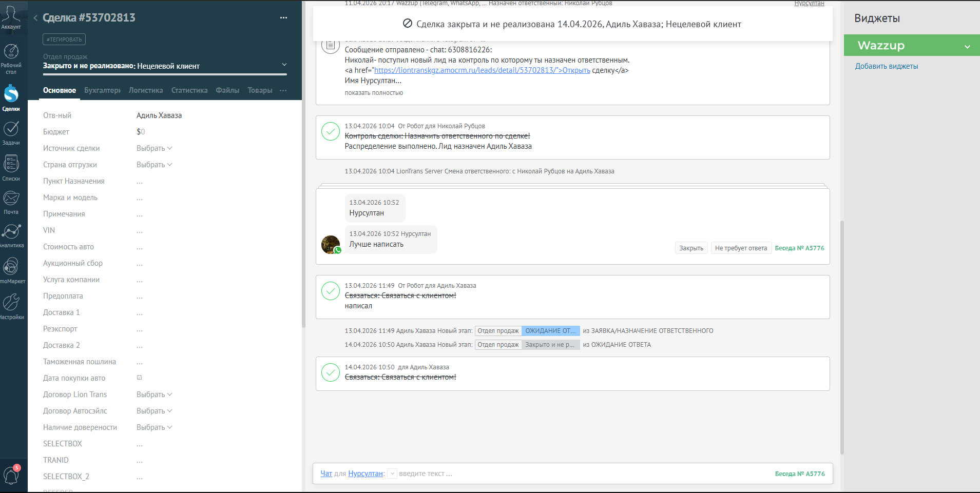Image resolution: width=980 pixels, height=493 pixels.
Task: Edit the Бюджет $0 value
Action: 141,132
